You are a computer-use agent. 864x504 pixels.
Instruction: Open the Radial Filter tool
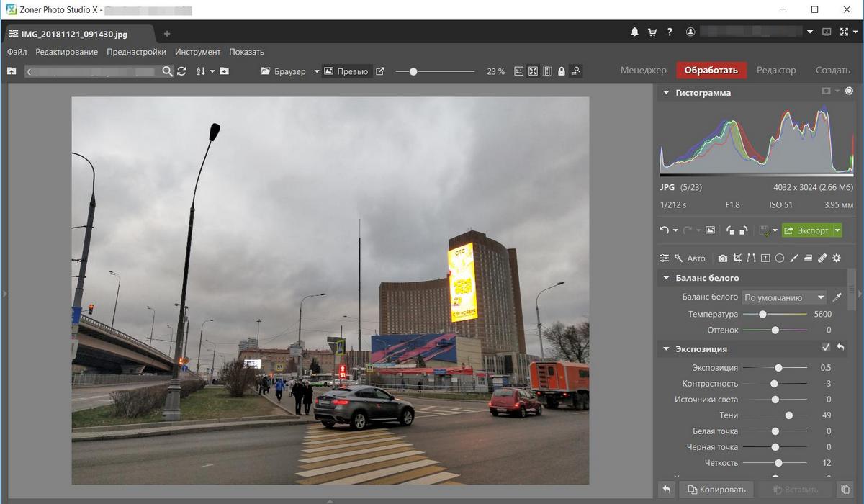pos(780,258)
